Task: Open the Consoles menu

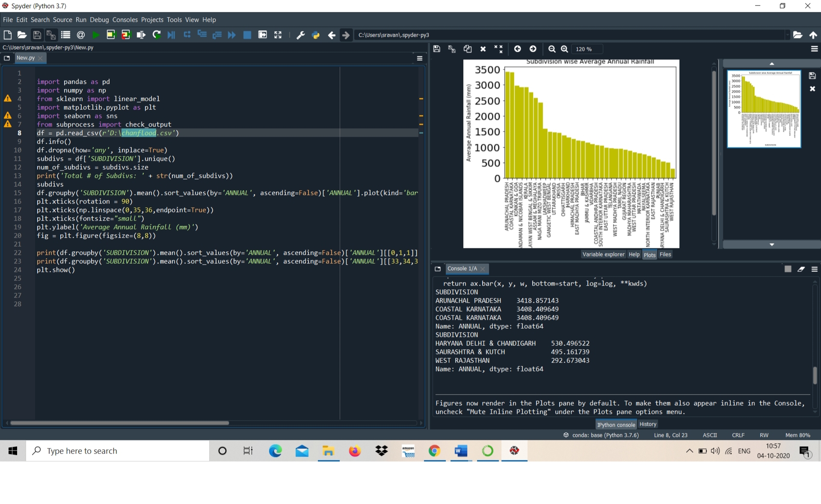Action: (x=125, y=20)
